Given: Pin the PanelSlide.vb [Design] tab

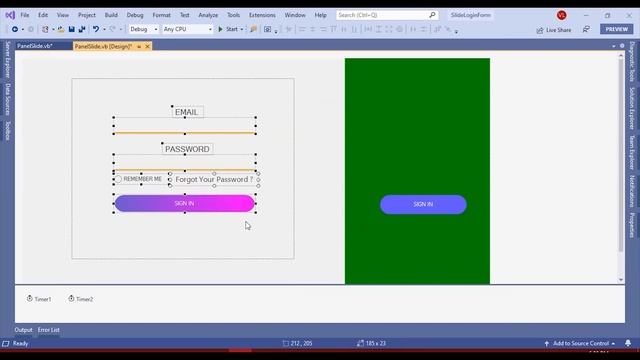Looking at the screenshot, I should pos(139,47).
